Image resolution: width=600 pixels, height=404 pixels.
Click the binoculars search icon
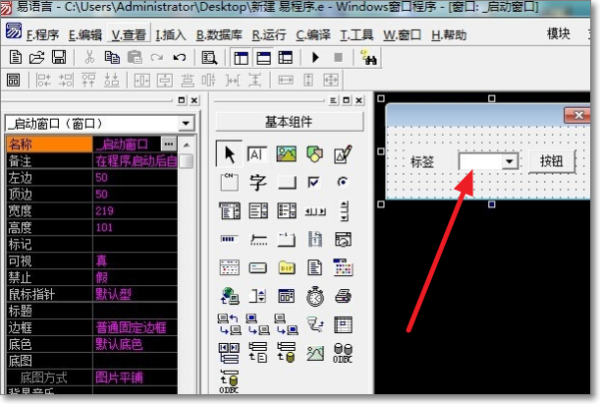click(x=369, y=57)
